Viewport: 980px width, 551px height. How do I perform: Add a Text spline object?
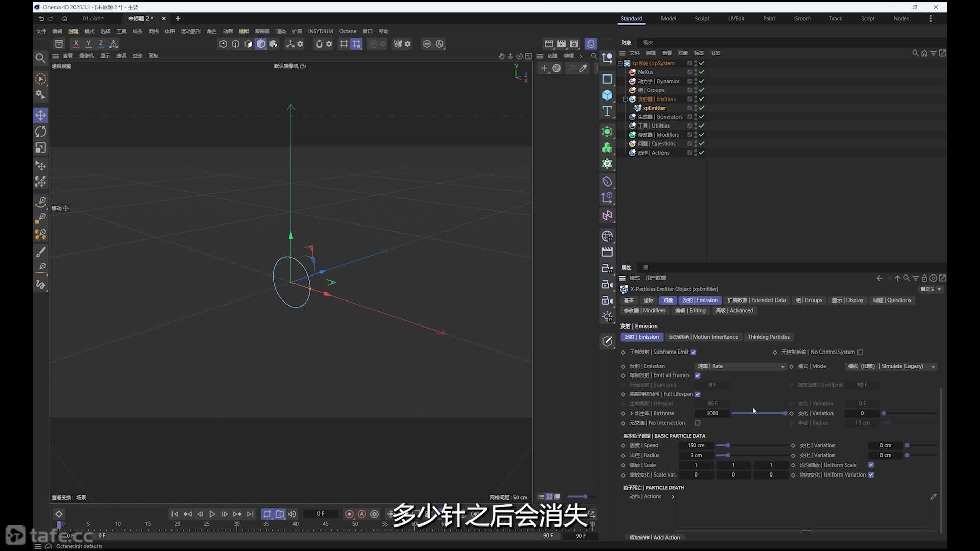click(607, 111)
